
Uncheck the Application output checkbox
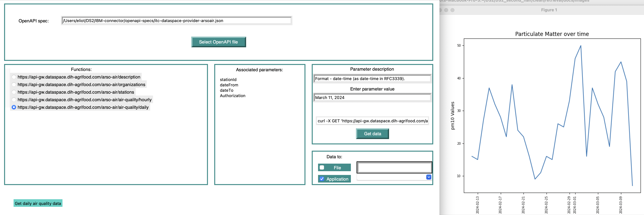322,179
